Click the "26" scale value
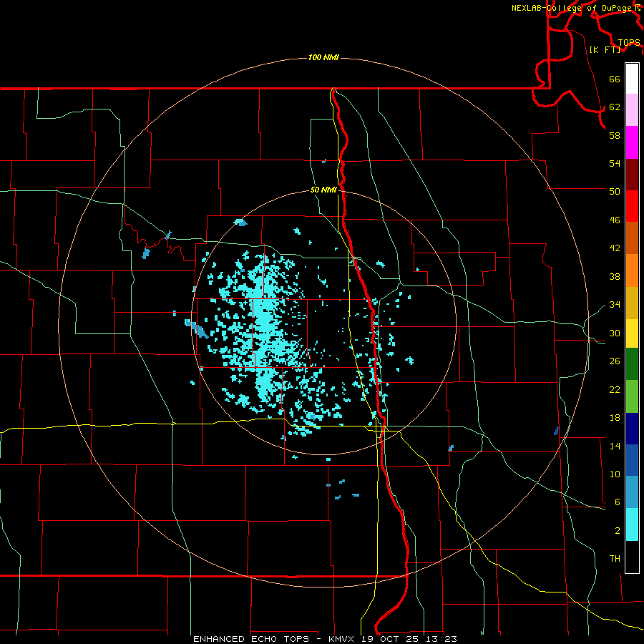Screen dimensions: 644x644 (x=615, y=361)
